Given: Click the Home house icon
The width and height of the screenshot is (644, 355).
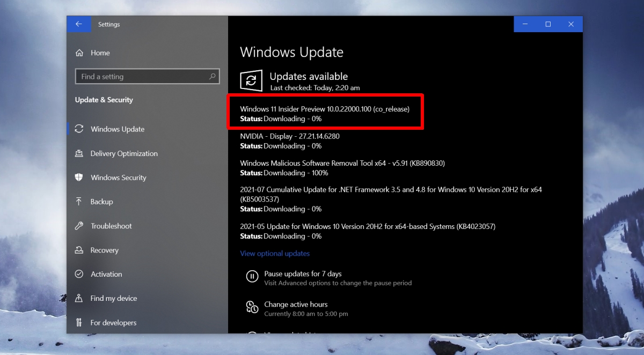Looking at the screenshot, I should [79, 53].
